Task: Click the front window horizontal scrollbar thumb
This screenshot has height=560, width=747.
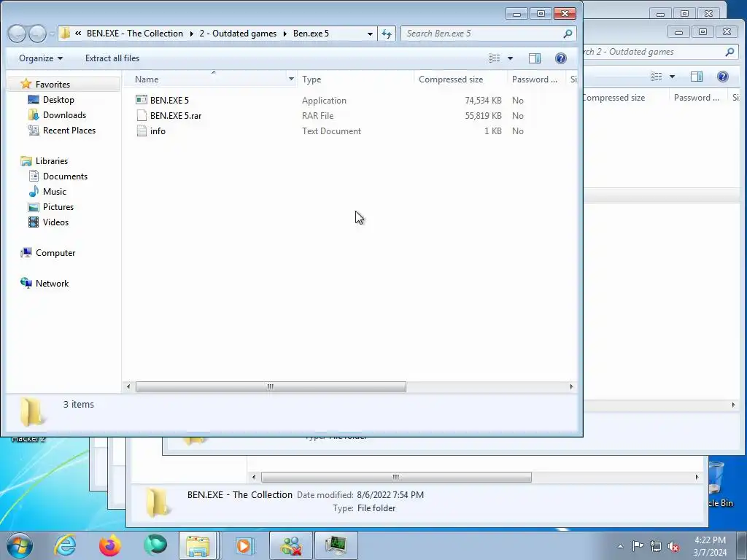Action: (x=271, y=386)
